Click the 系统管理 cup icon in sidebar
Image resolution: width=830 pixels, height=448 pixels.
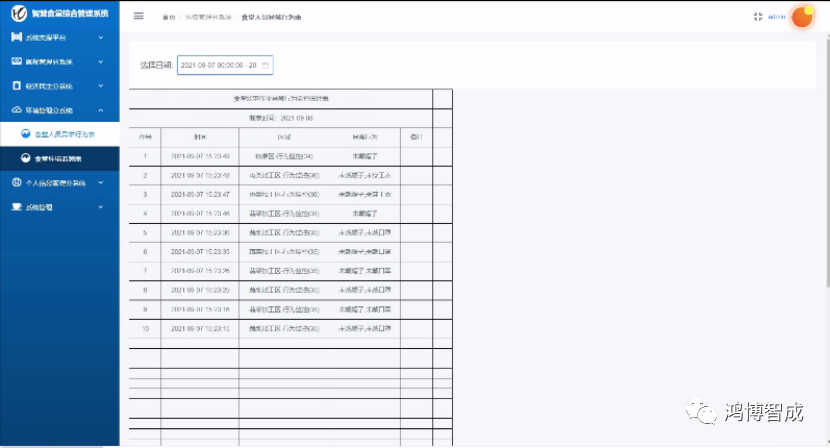[17, 208]
